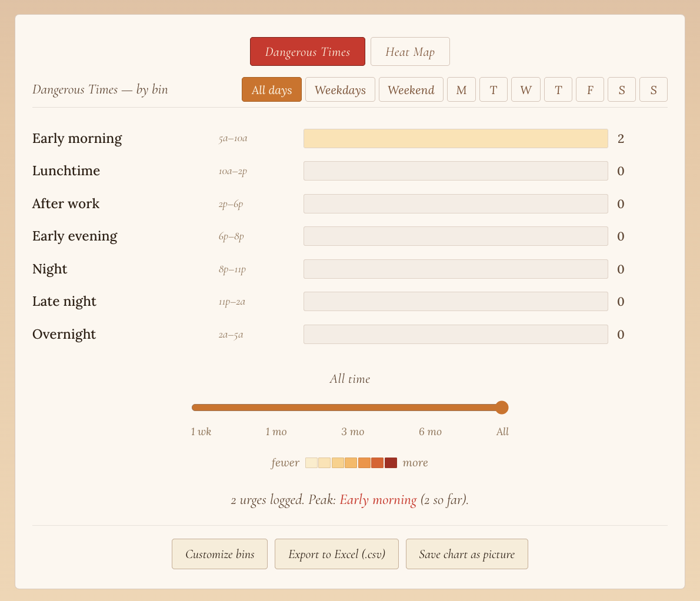Click the Lunchtime row label
Image resolution: width=700 pixels, height=601 pixels.
pos(66,171)
